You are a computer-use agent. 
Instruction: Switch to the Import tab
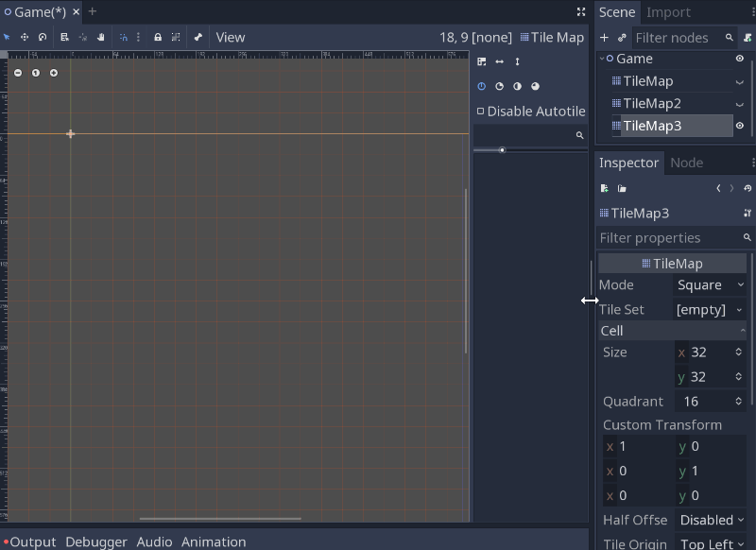(x=667, y=12)
